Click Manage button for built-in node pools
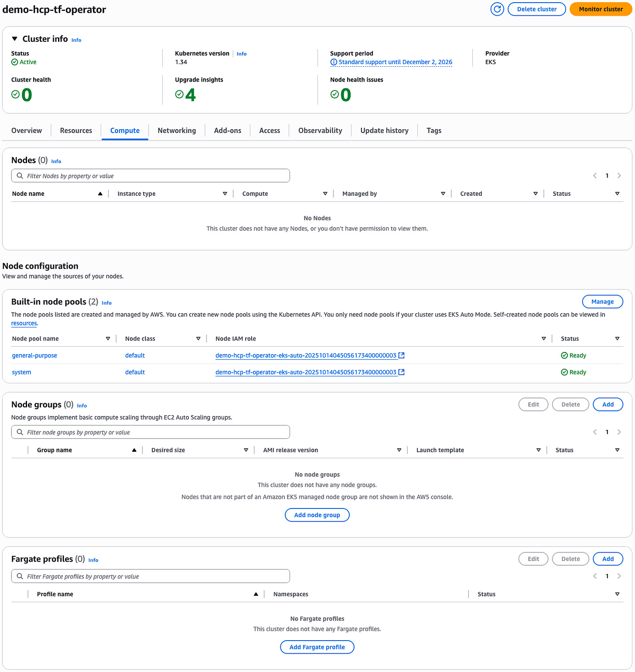 point(602,302)
